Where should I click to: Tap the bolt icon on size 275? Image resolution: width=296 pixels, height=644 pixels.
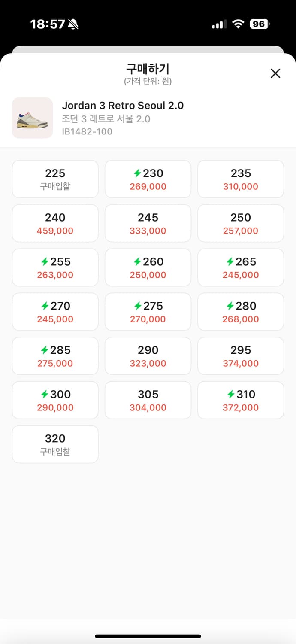(x=137, y=306)
